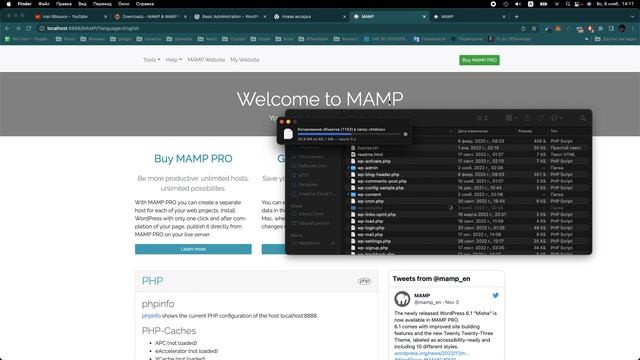Go forward in the browser
This screenshot has width=640, height=360.
pyautogui.click(x=18, y=29)
